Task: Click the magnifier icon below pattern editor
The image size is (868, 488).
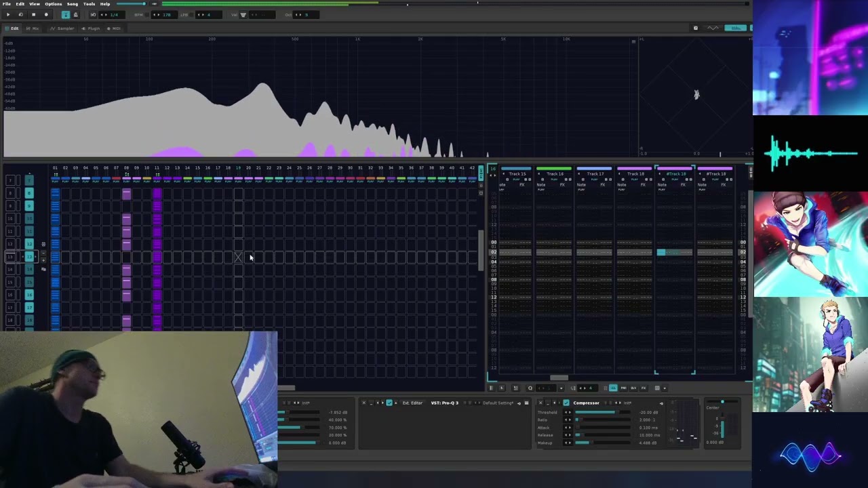Action: tap(530, 388)
